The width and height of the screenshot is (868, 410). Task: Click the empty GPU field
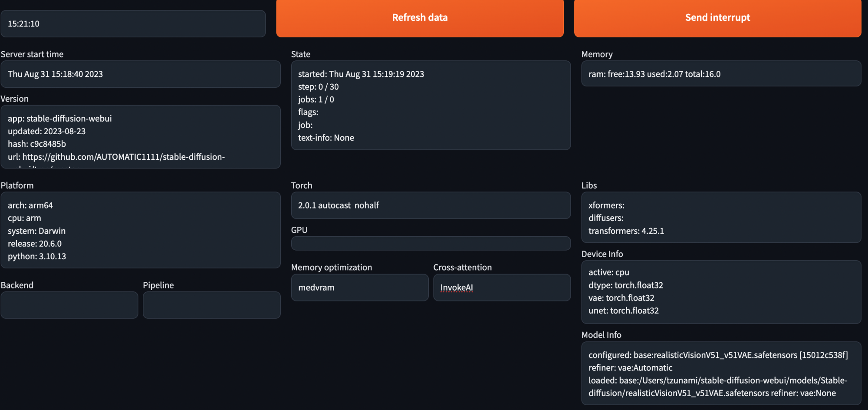point(431,243)
